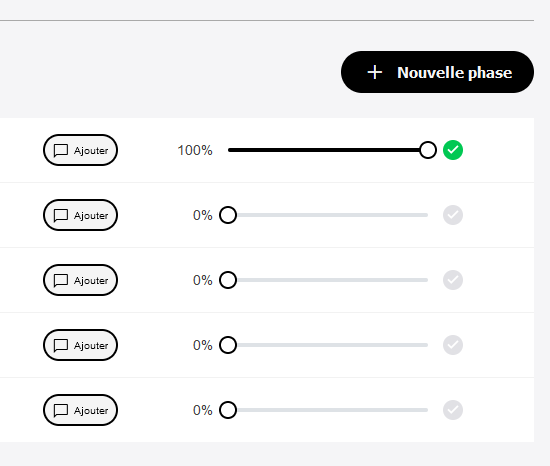Screen dimensions: 550x466
Task: Click the last row's progress slider track
Action: tap(328, 410)
